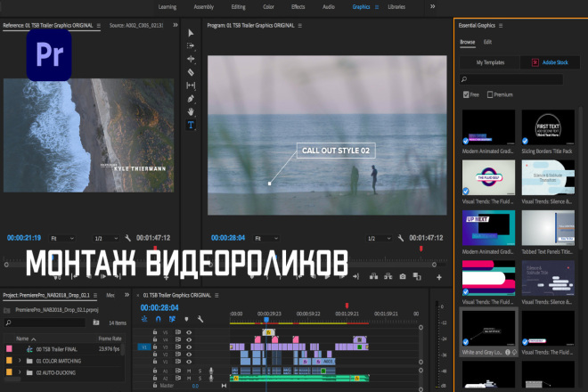This screenshot has width=588, height=392.
Task: Click the Essential Graphics search field
Action: (x=511, y=79)
